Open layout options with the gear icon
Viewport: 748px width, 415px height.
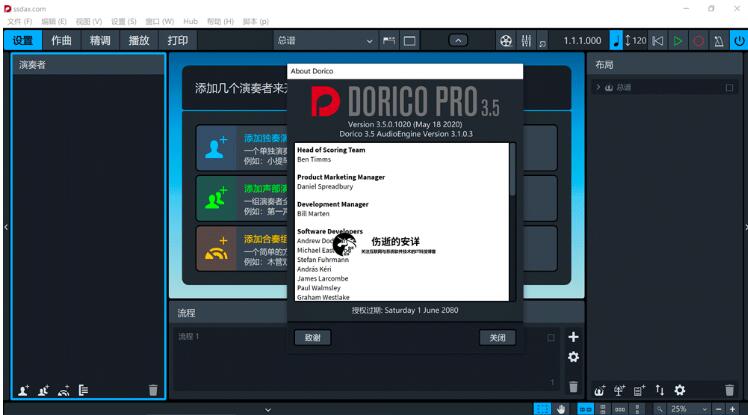coord(680,391)
